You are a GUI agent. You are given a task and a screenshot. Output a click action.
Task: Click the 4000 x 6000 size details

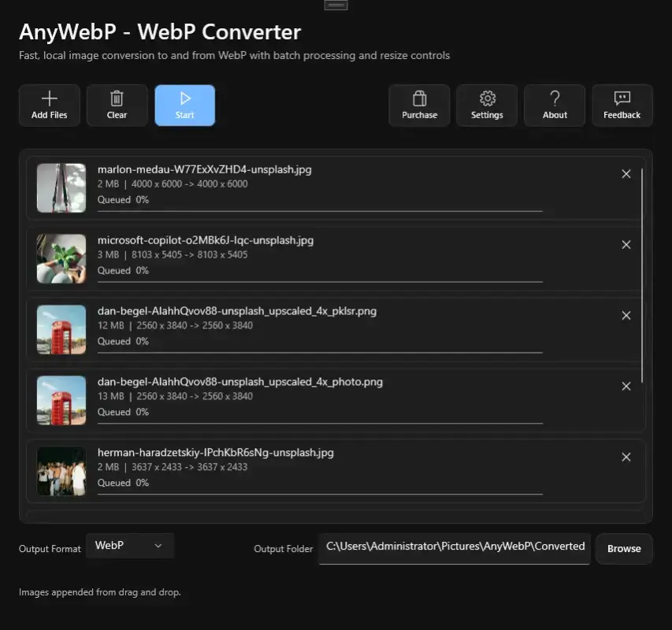(173, 184)
